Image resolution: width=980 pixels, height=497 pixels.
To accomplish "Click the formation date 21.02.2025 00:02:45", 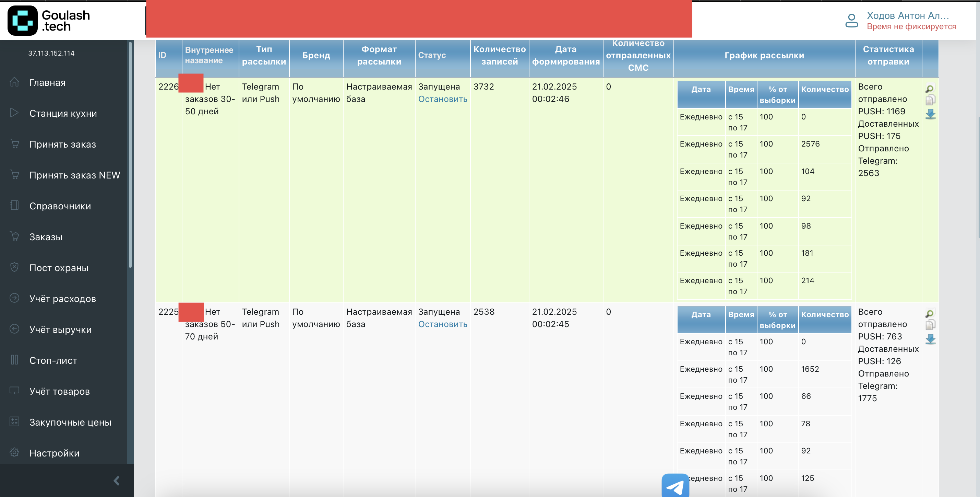I will coord(554,318).
